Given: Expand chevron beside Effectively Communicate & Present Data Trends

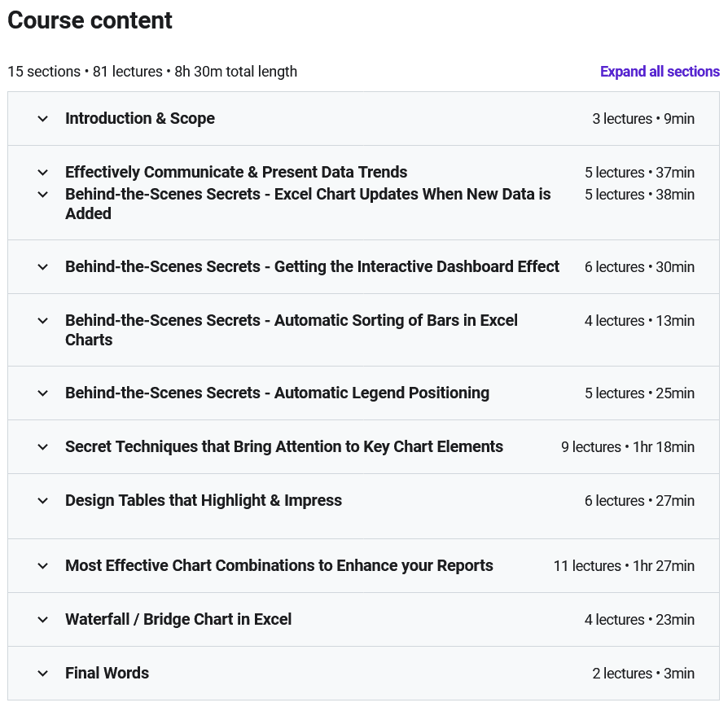Looking at the screenshot, I should [x=43, y=173].
